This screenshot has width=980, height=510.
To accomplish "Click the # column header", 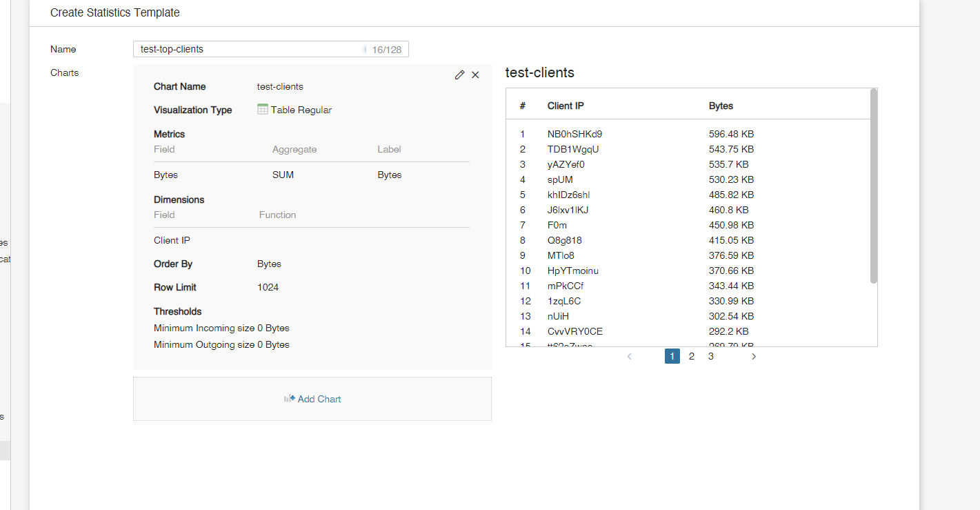I will (523, 106).
